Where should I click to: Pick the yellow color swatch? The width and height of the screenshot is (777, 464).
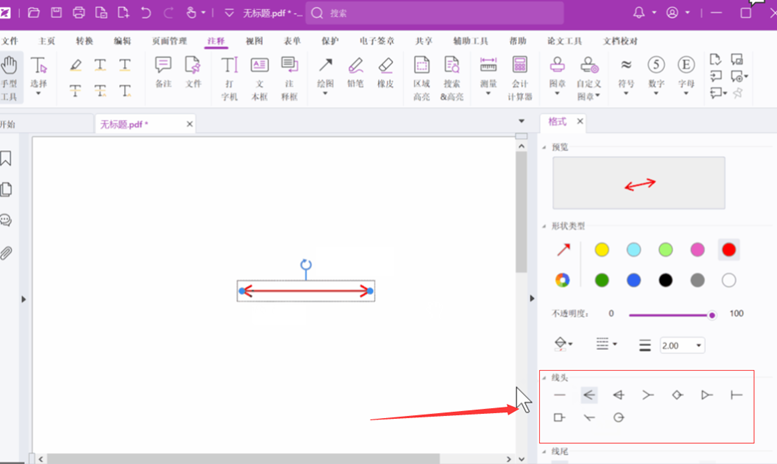tap(602, 249)
